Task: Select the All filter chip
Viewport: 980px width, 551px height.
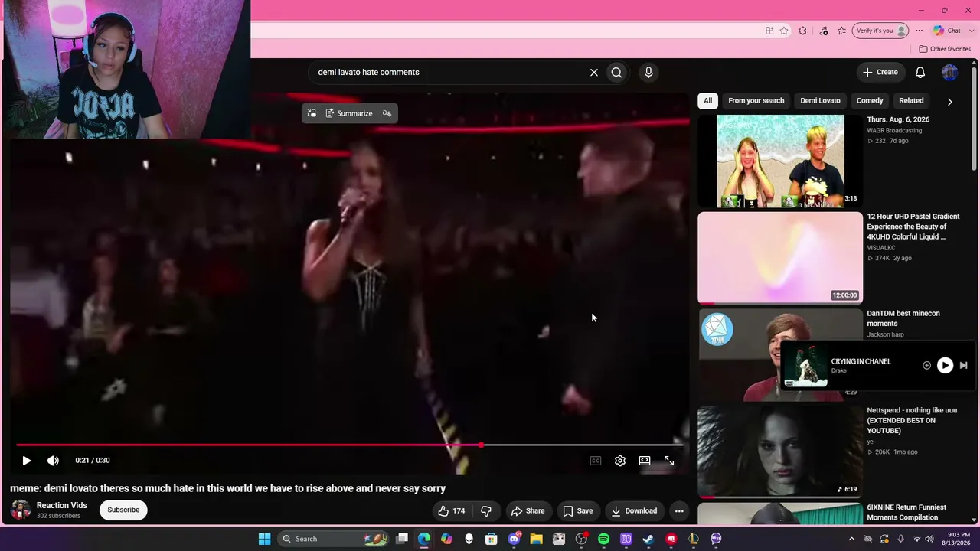Action: 707,100
